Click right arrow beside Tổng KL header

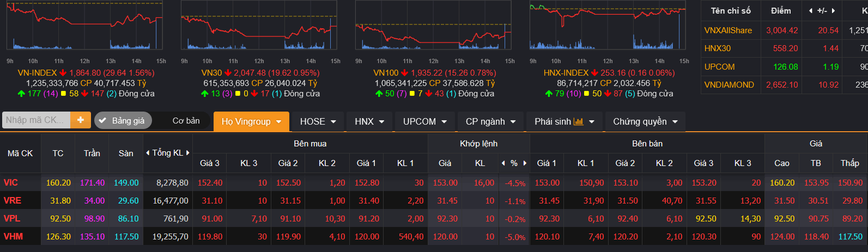click(x=188, y=153)
